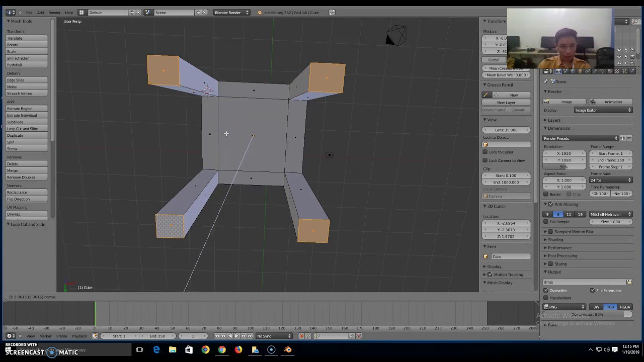Click the timeline editor-type clock icon
This screenshot has height=362, width=644.
click(10, 336)
